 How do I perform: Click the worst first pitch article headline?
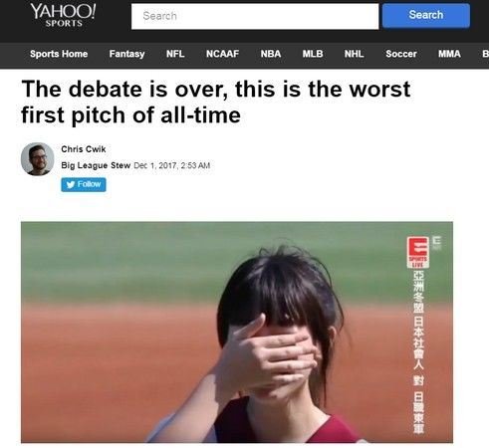point(216,102)
